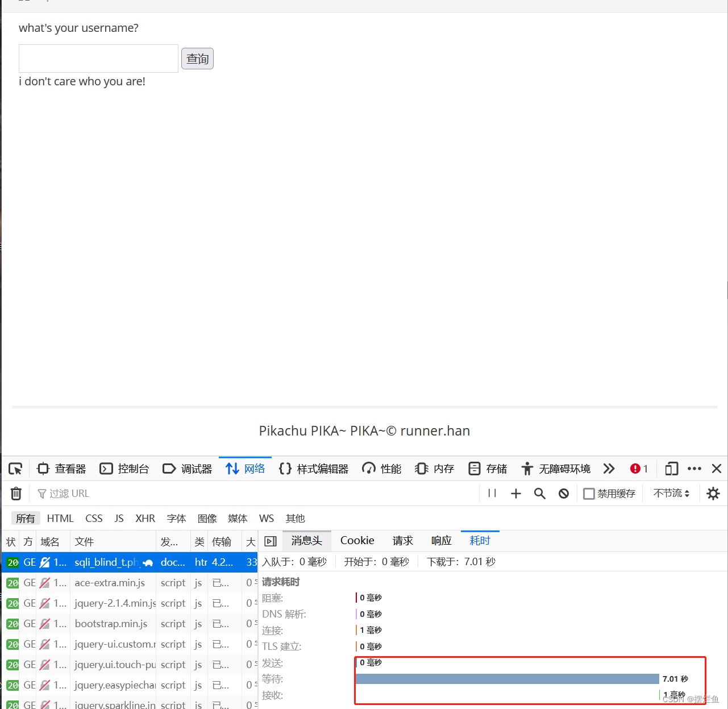Screen dimensions: 728x709
Task: Collapse request details pane toggle icon
Action: [x=271, y=541]
